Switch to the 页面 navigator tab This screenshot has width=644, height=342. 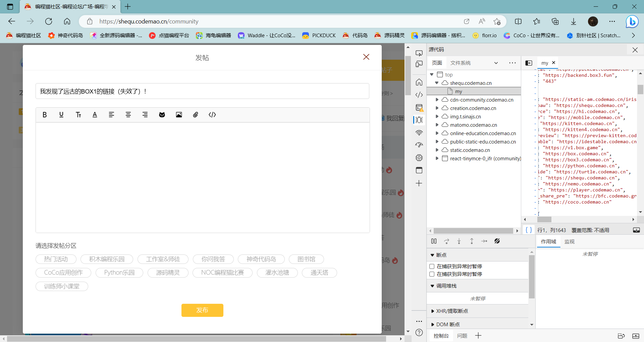click(437, 63)
